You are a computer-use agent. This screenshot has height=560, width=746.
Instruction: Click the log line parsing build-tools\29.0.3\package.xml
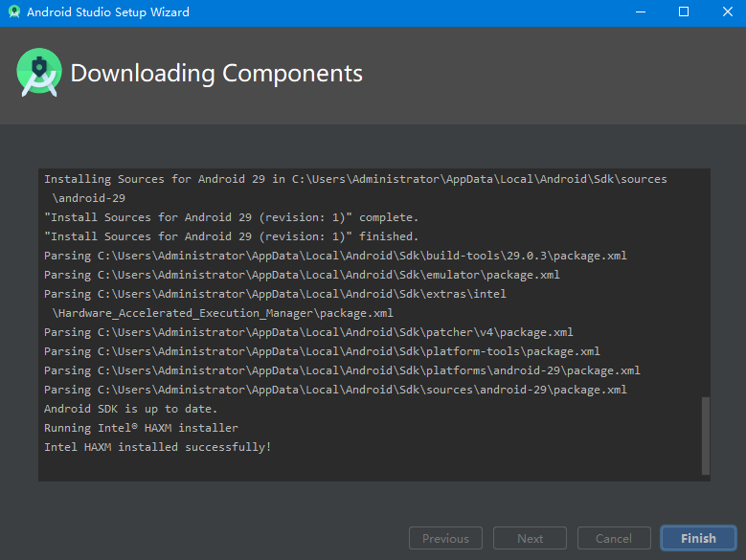pos(335,256)
